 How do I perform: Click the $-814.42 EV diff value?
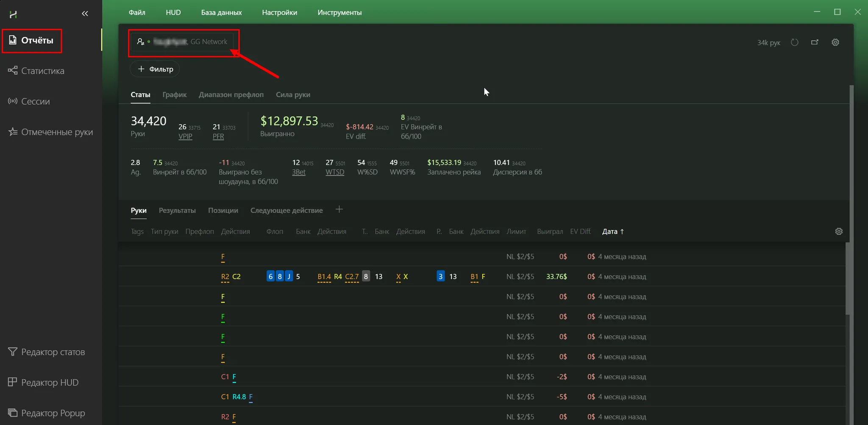tap(359, 127)
